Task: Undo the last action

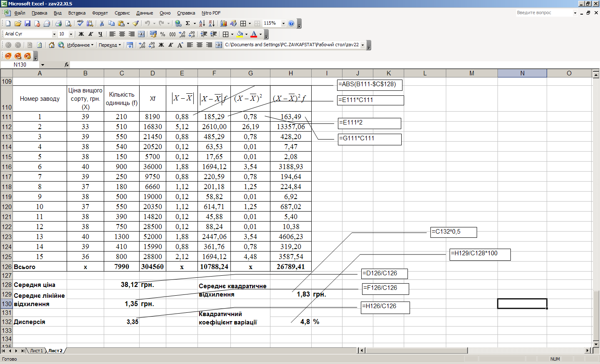Action: click(x=147, y=23)
